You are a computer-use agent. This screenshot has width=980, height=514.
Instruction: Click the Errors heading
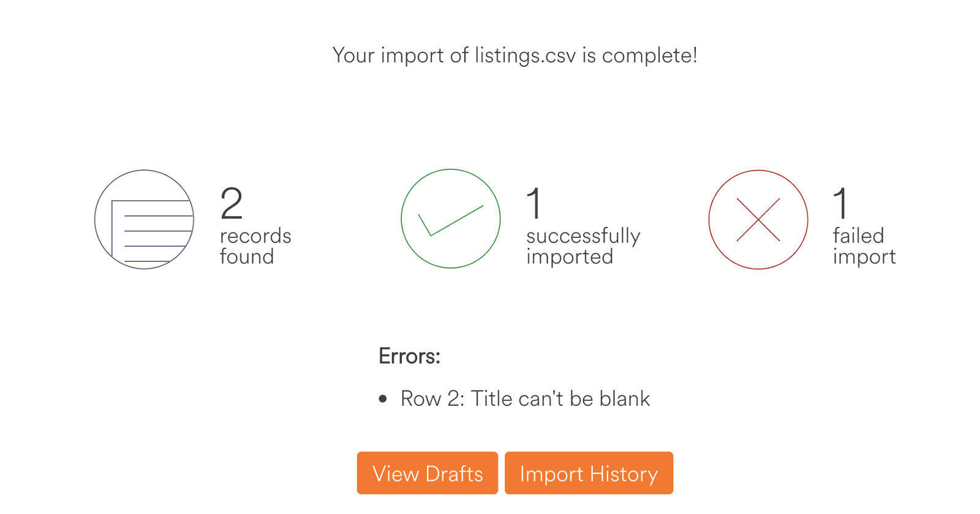click(x=409, y=356)
